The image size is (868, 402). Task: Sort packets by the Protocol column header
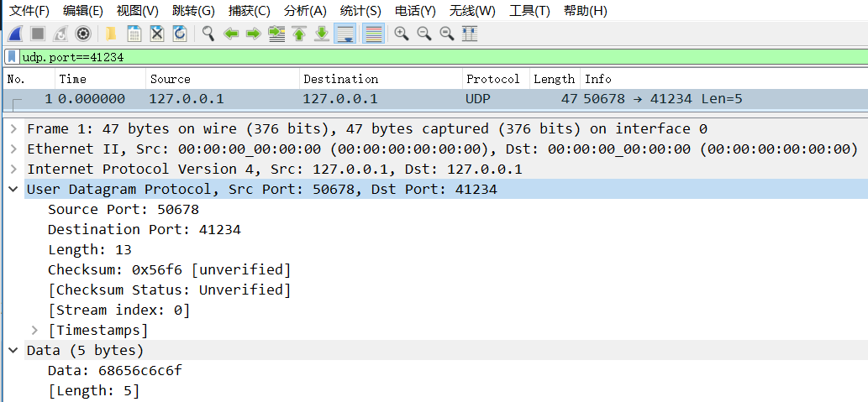493,79
